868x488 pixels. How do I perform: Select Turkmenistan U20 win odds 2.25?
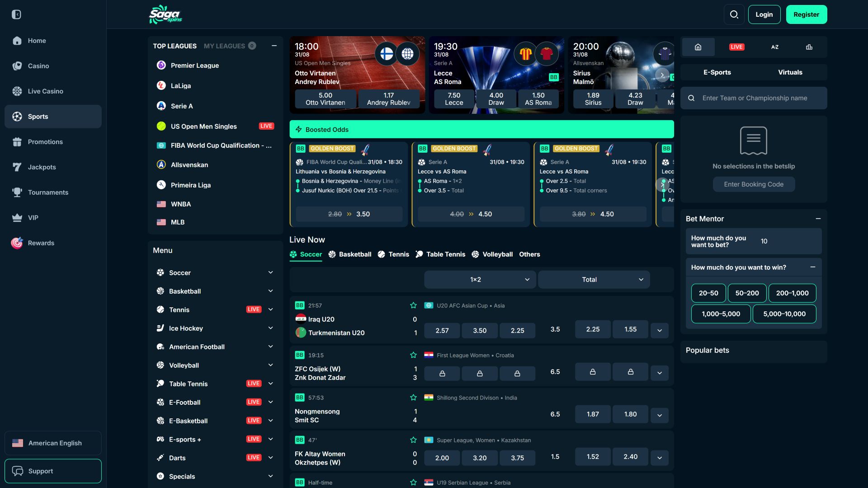(517, 331)
